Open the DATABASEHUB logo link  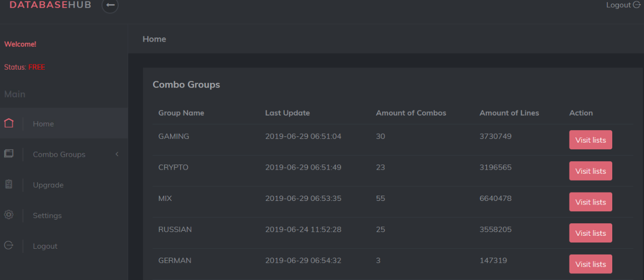[50, 5]
